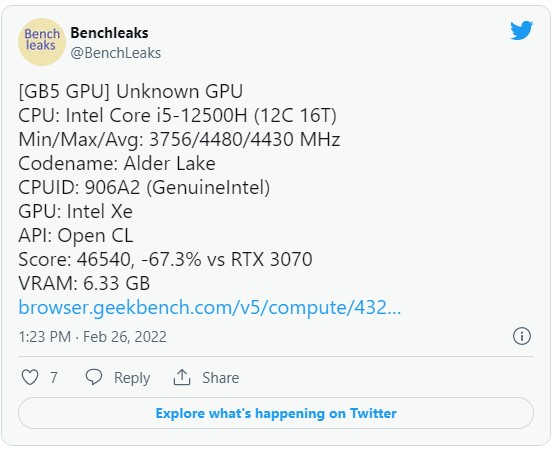Open the browser.geekbench.com compute link
Image resolution: width=553 pixels, height=462 pixels.
pos(209,307)
